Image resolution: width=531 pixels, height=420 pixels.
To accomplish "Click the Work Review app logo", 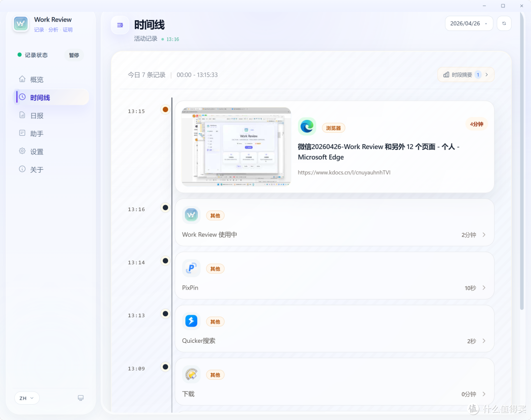I will 21,24.
